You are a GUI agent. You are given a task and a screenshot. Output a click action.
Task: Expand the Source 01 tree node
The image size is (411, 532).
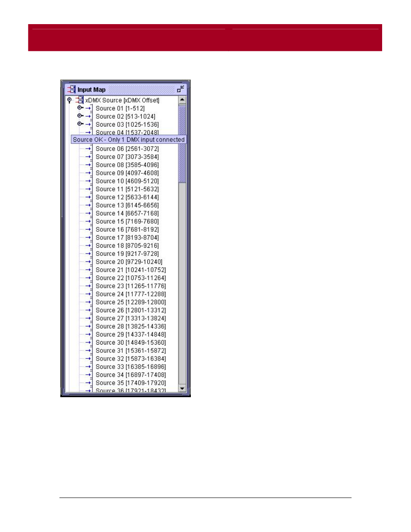click(80, 108)
